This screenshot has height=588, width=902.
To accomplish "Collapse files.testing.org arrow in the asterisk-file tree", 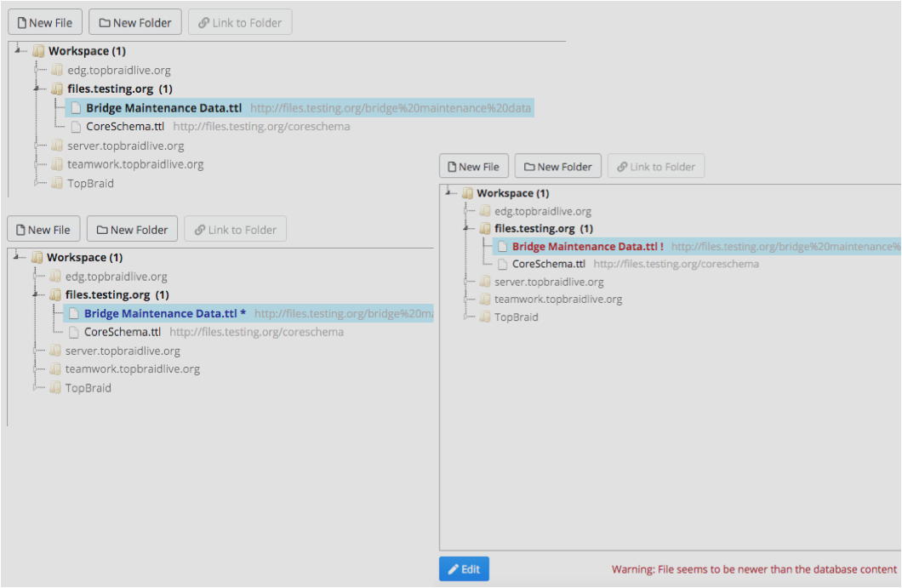I will (x=36, y=295).
